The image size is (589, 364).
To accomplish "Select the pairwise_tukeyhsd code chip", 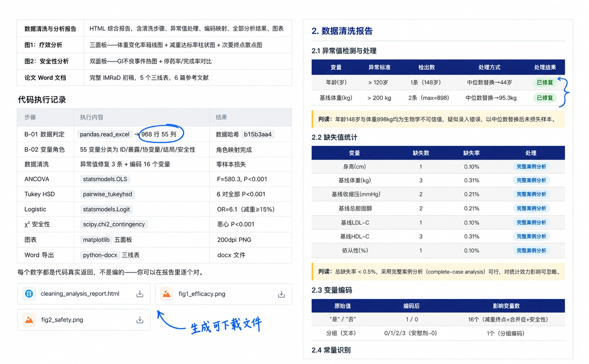I will [108, 194].
